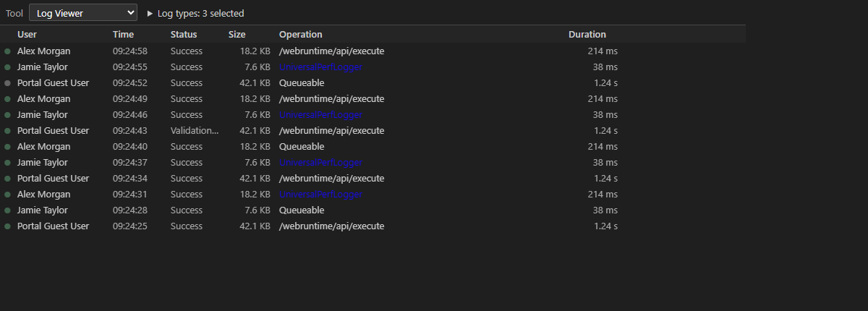Click the Success status in the 09:24:31 row
Image resolution: width=868 pixels, height=311 pixels.
(187, 195)
